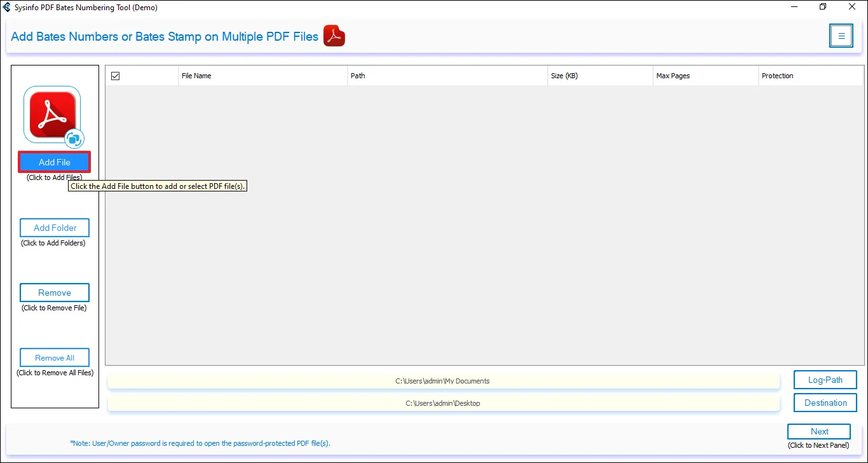The height and width of the screenshot is (463, 868).
Task: Click the Sysinfo app icon in the title bar
Action: (x=7, y=8)
